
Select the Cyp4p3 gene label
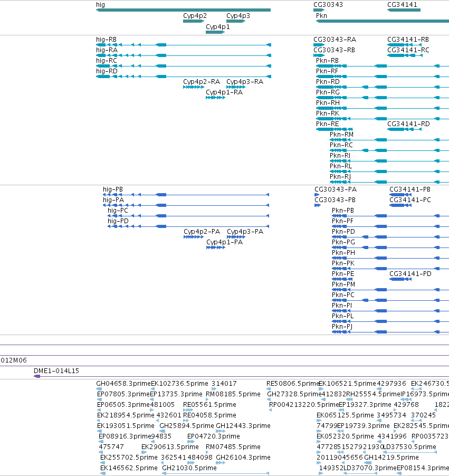[x=238, y=16]
